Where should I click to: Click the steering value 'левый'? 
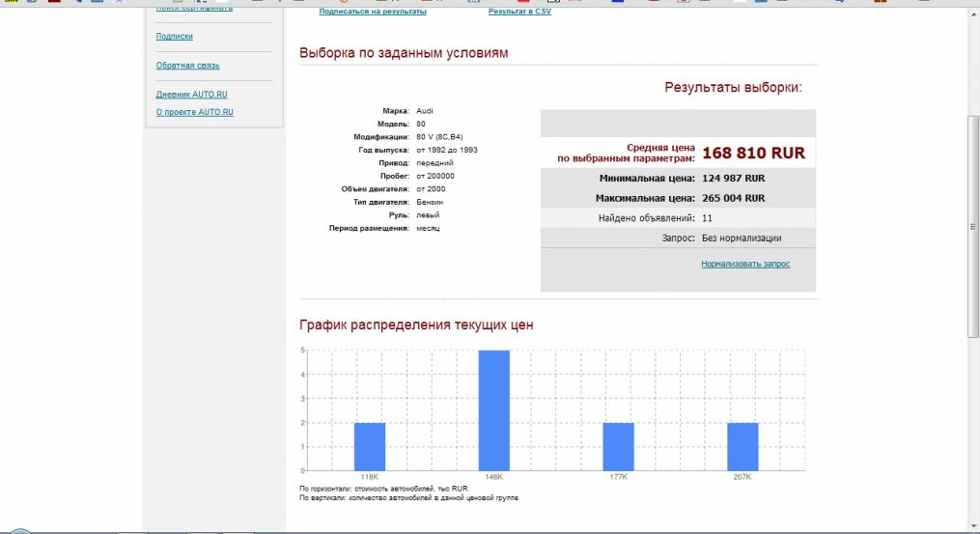pyautogui.click(x=428, y=215)
